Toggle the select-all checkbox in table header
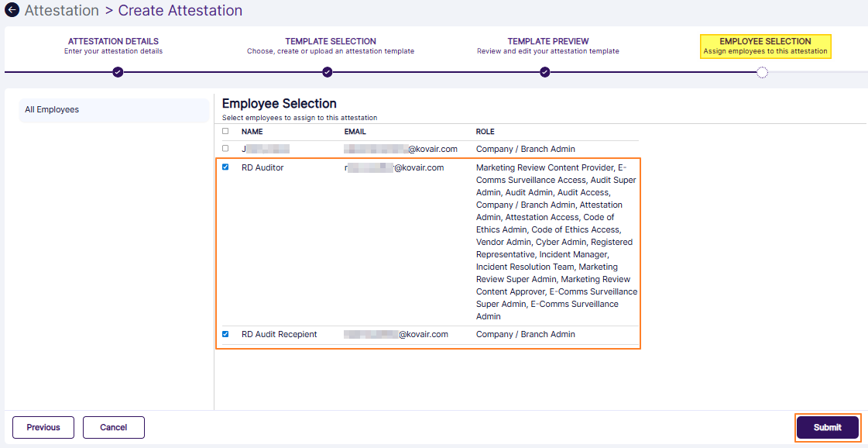This screenshot has width=868, height=448. [x=225, y=131]
